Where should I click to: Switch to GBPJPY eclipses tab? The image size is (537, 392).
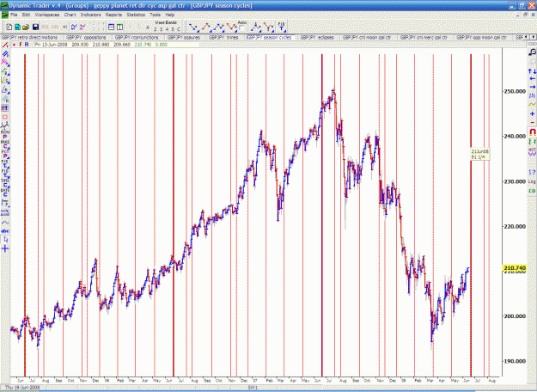click(317, 37)
